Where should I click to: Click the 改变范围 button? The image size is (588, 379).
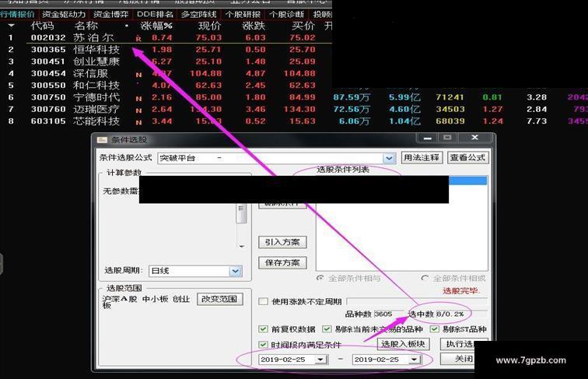219,299
